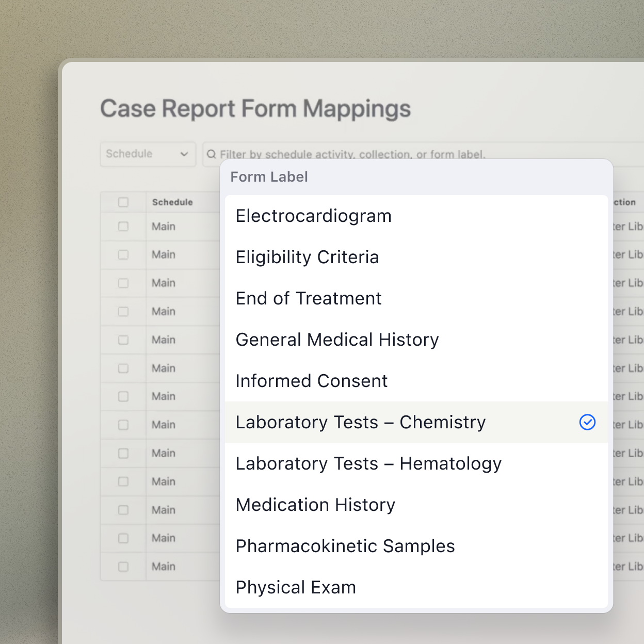Click the blue checkmark beside Laboratory Tests – Chemistry
644x644 pixels.
point(587,422)
